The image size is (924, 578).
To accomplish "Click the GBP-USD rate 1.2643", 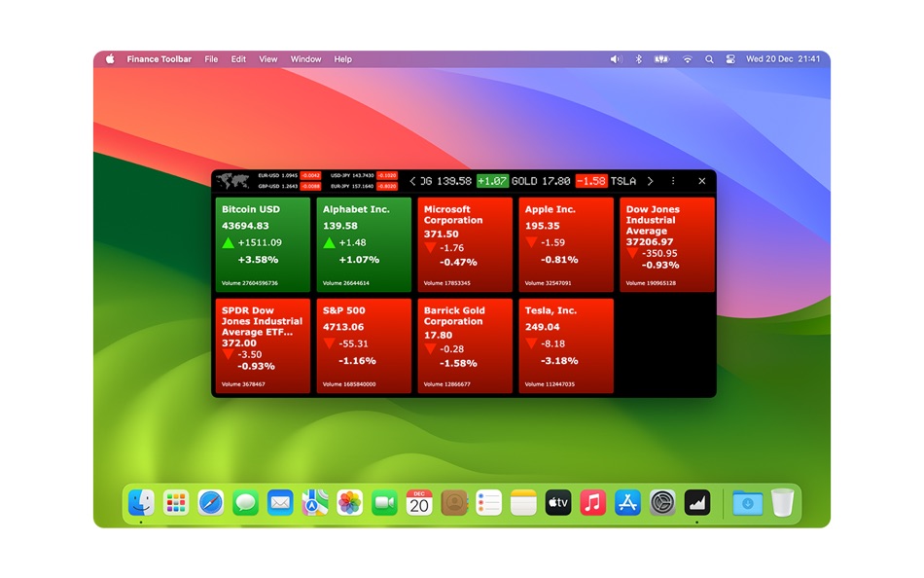I will pyautogui.click(x=277, y=187).
